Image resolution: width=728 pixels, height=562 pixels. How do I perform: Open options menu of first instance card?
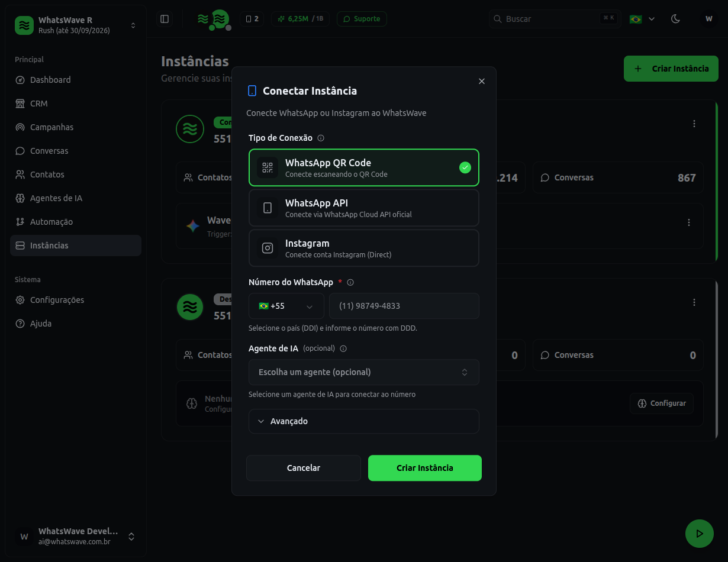pyautogui.click(x=694, y=124)
